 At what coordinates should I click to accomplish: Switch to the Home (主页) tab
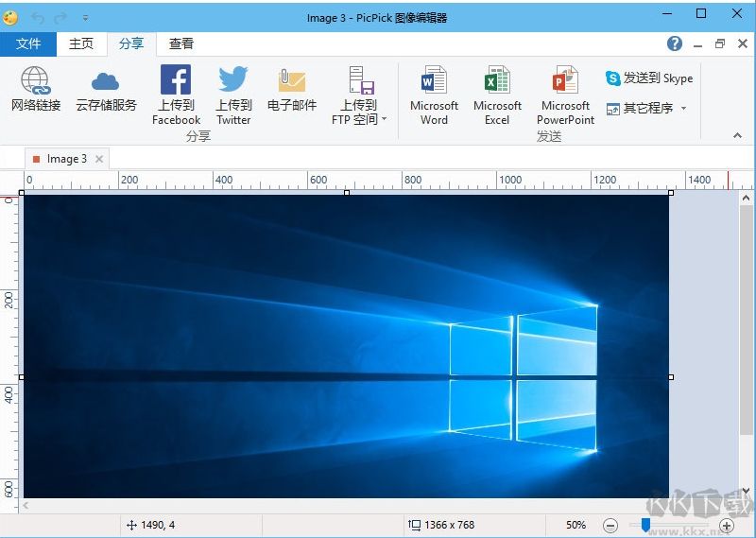coord(81,43)
